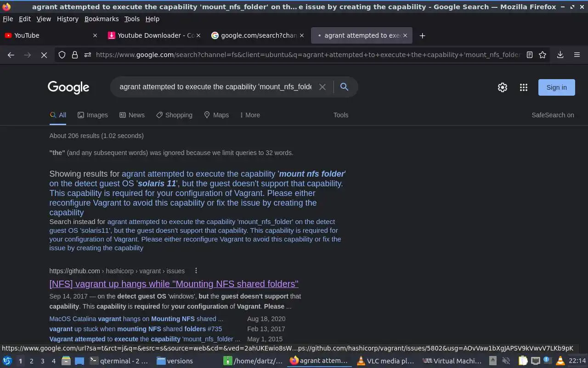Open the search Tools options
588x368 pixels.
tap(341, 115)
